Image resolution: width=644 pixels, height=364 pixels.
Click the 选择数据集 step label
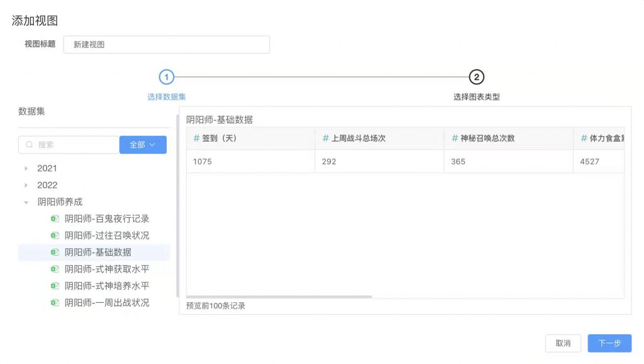(x=166, y=97)
